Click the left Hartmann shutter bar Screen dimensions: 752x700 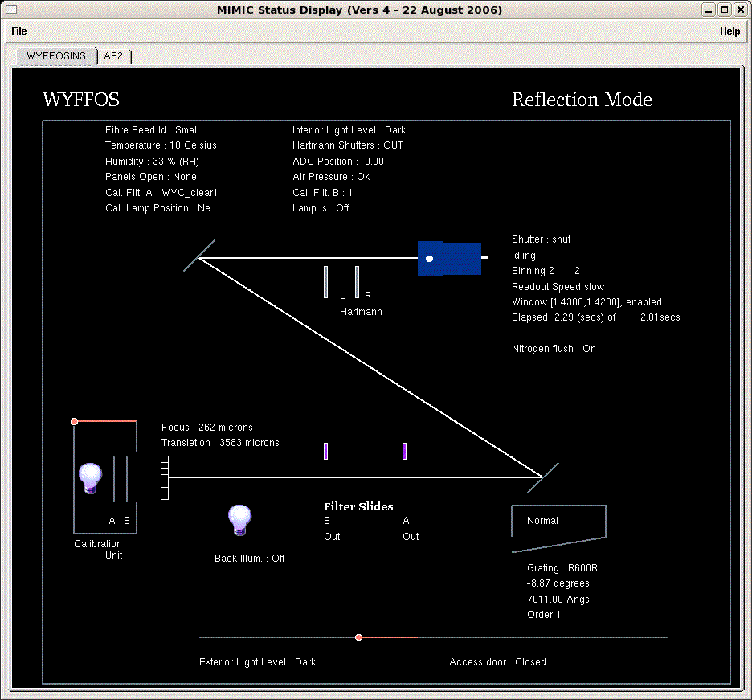tap(325, 282)
